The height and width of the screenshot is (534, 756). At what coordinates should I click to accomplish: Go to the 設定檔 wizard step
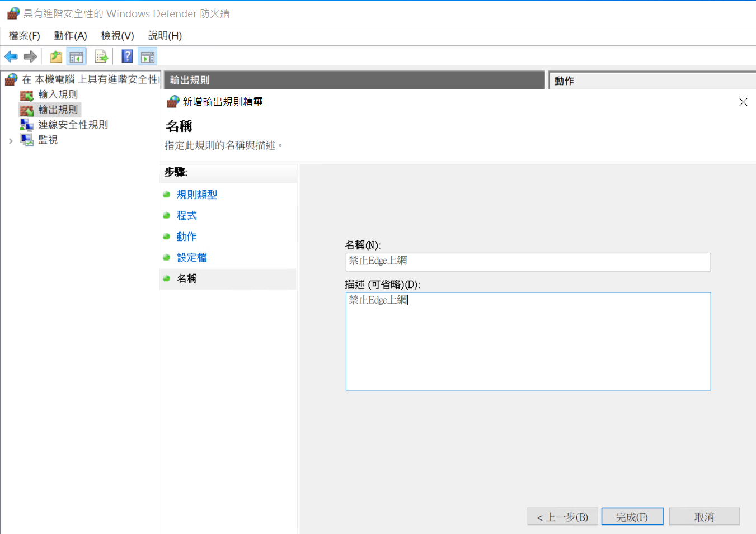(x=192, y=258)
